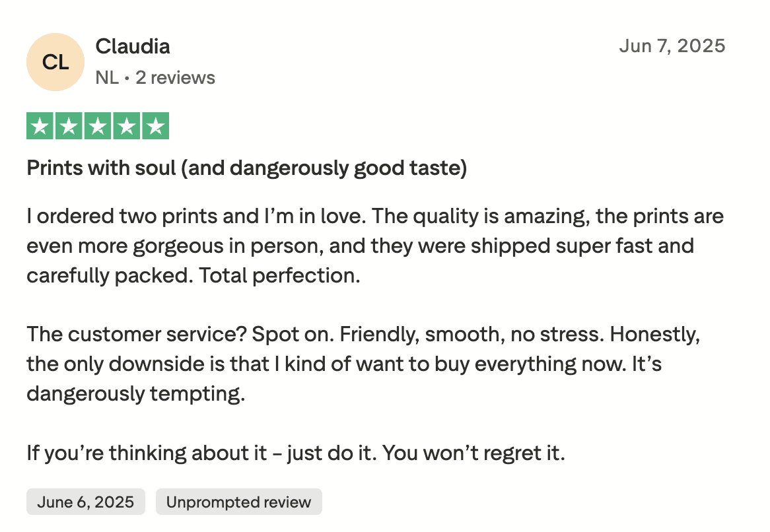Click the 'You won't regret it.' sentence
This screenshot has width=770, height=532.
pyautogui.click(x=474, y=453)
